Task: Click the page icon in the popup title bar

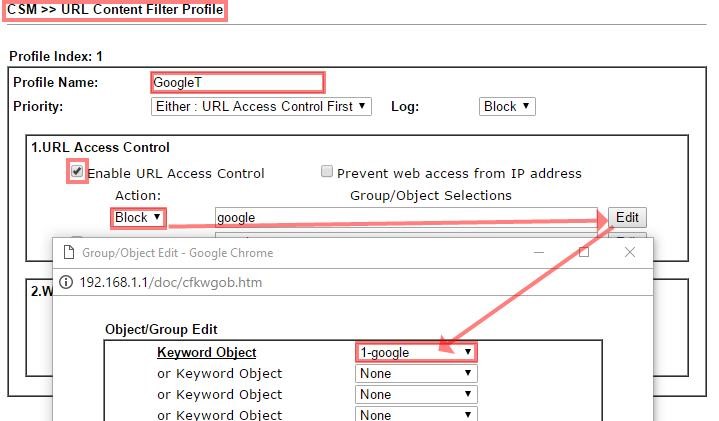Action: [x=67, y=253]
